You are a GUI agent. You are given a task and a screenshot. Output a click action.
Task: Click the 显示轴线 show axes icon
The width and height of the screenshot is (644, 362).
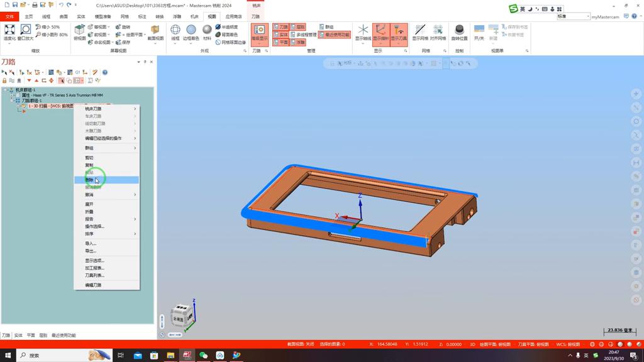(363, 33)
